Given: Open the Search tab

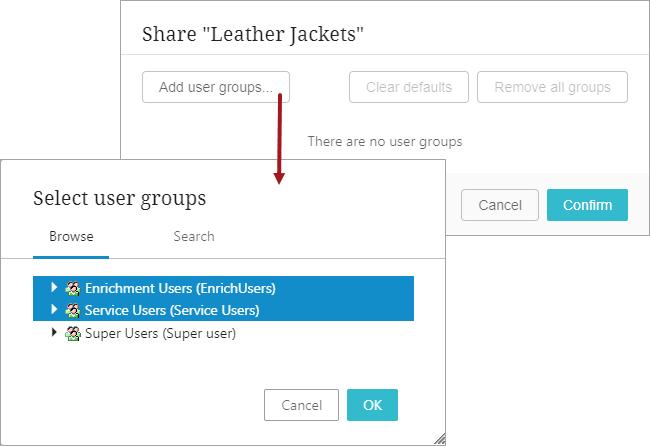Looking at the screenshot, I should pyautogui.click(x=194, y=237).
